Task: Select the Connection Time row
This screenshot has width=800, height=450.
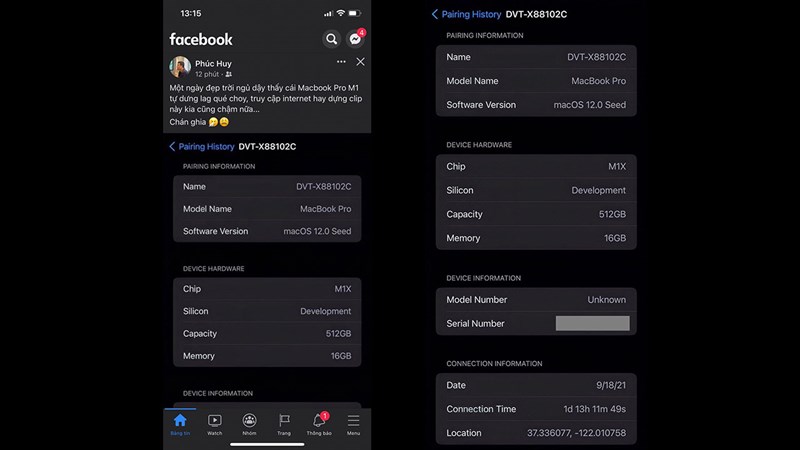Action: pyautogui.click(x=536, y=409)
